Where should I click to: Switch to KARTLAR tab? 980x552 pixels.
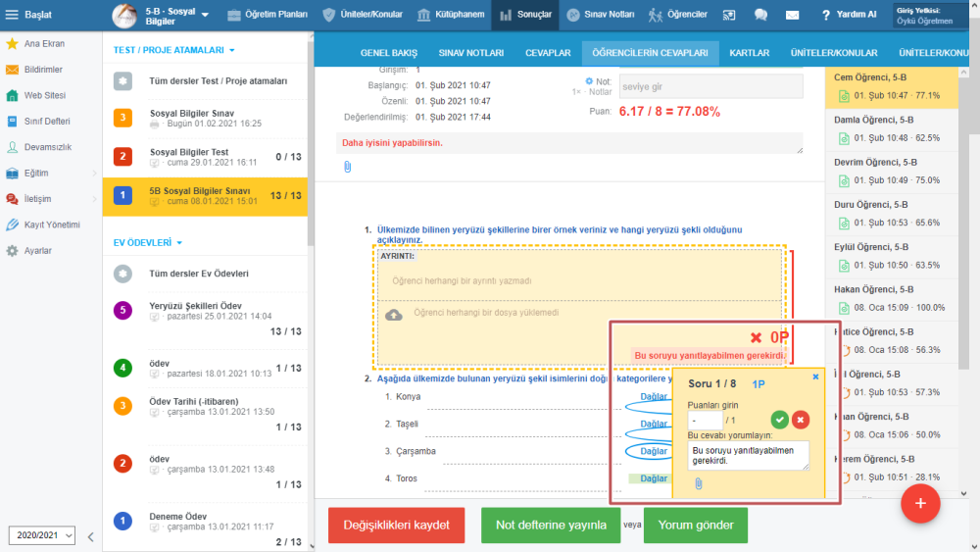(x=750, y=53)
